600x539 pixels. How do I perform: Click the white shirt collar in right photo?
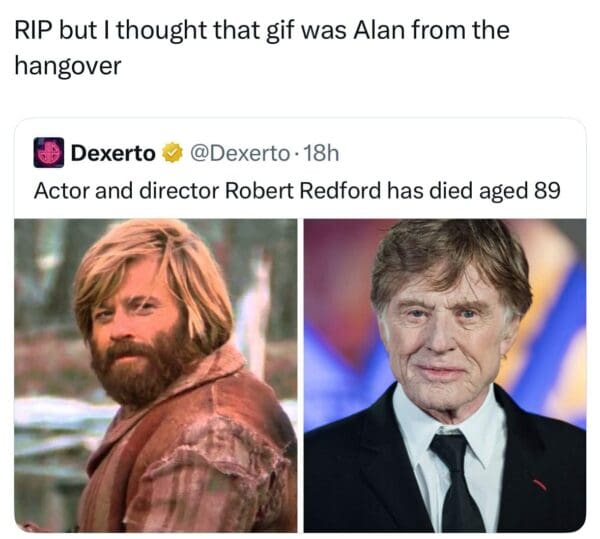(x=420, y=420)
